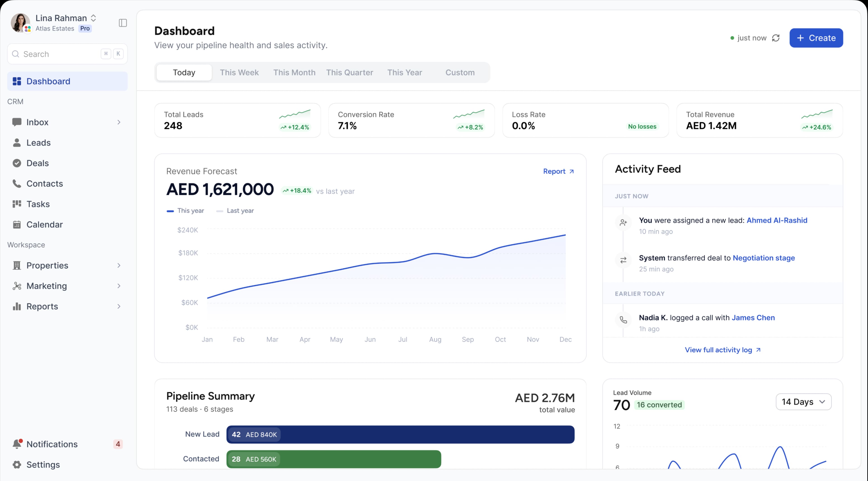Click the New Lead pipeline bar
Screen dimensions: 868x481
(x=400, y=434)
